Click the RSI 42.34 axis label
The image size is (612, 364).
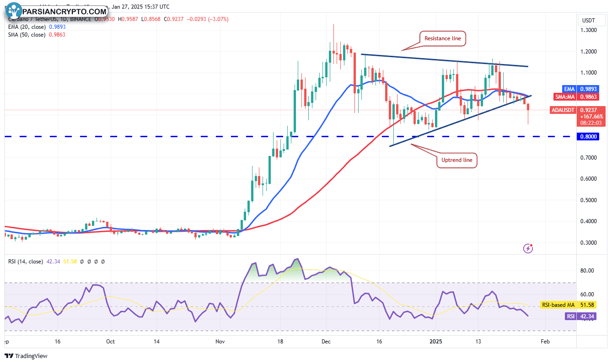click(581, 316)
